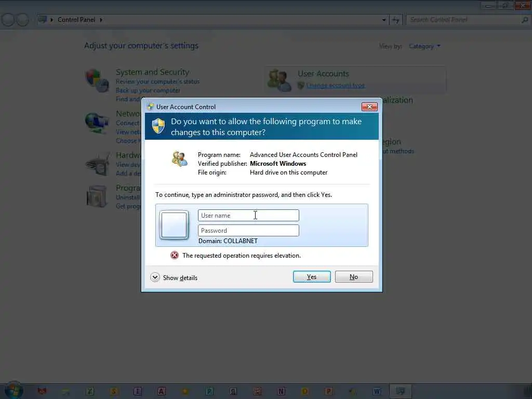Open System and Security in Control Panel
The image size is (532, 399).
pyautogui.click(x=152, y=72)
